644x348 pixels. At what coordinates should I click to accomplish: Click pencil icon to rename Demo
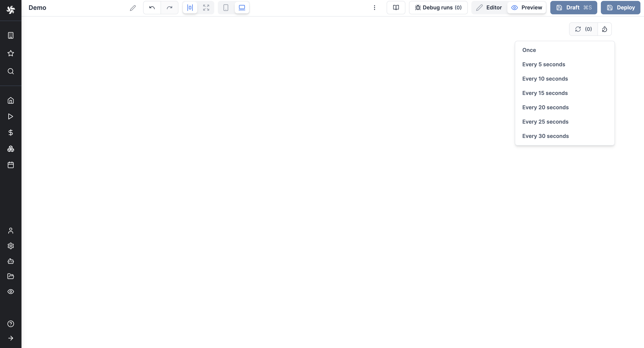[x=133, y=8]
